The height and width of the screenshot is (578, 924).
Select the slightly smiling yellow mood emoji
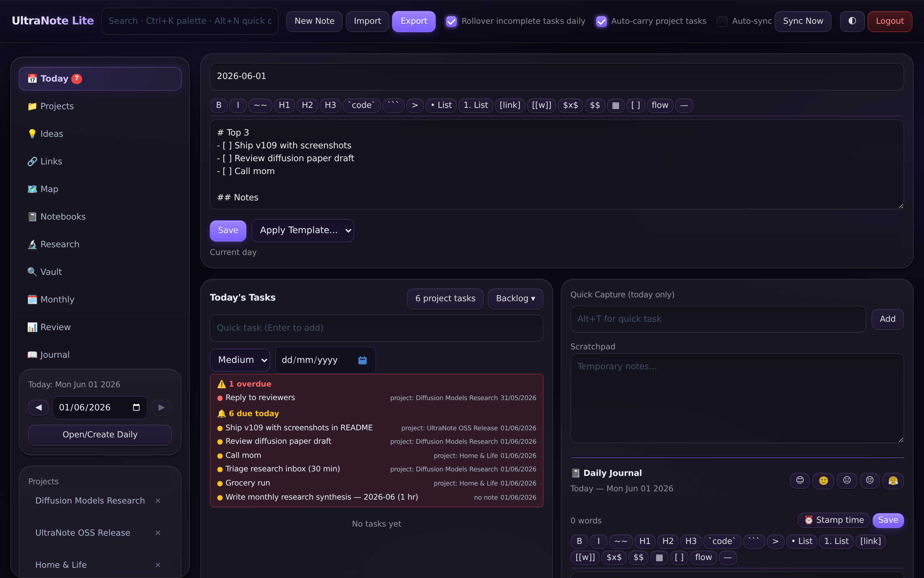(823, 480)
